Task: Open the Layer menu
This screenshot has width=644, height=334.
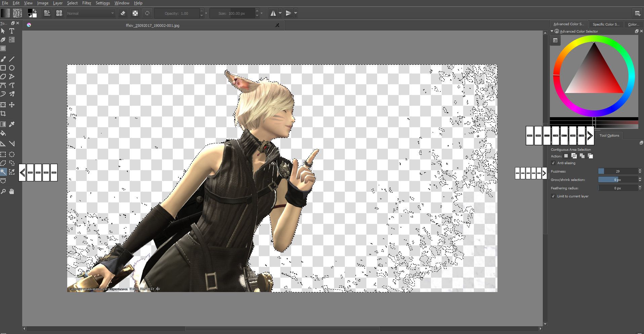Action: point(58,3)
